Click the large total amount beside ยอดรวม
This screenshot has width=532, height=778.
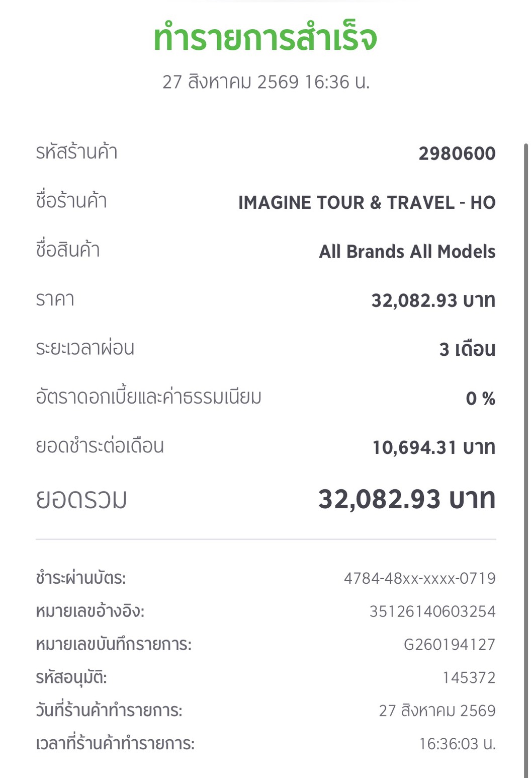(x=407, y=499)
